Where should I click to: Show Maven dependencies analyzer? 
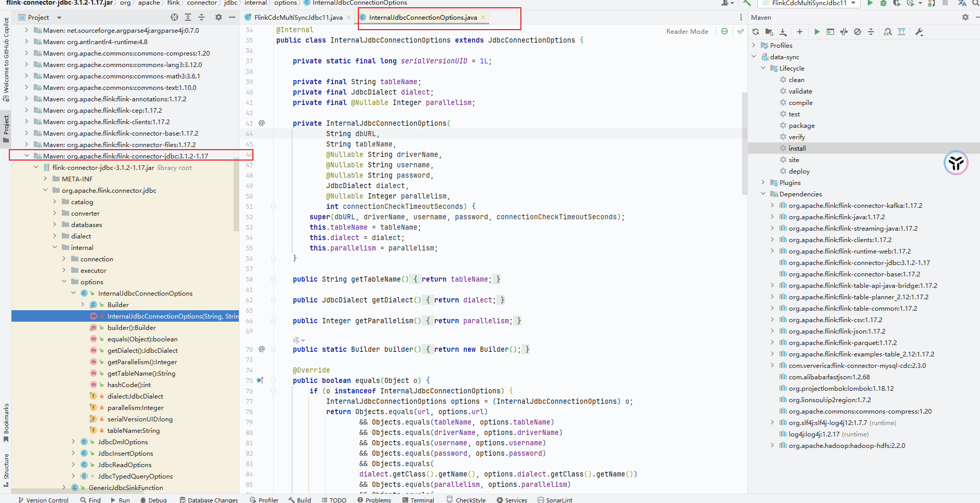[888, 32]
